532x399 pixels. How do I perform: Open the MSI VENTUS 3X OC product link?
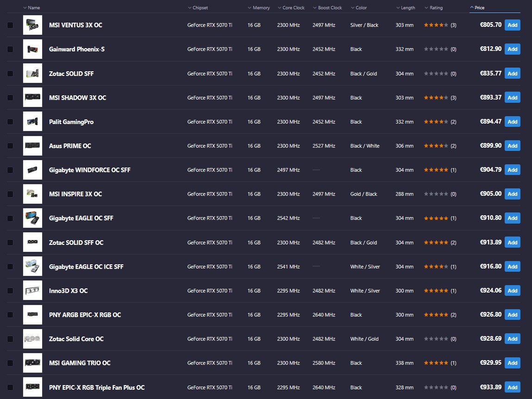click(x=75, y=25)
